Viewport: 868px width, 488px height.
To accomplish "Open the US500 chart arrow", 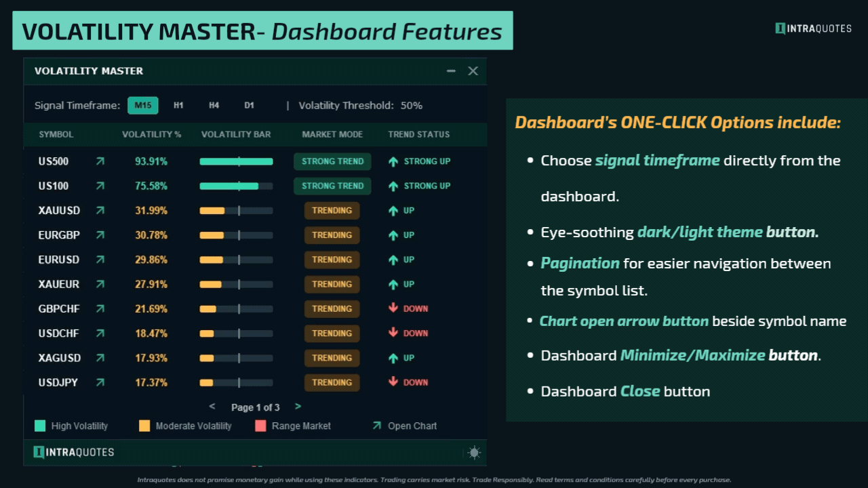I will pos(100,161).
